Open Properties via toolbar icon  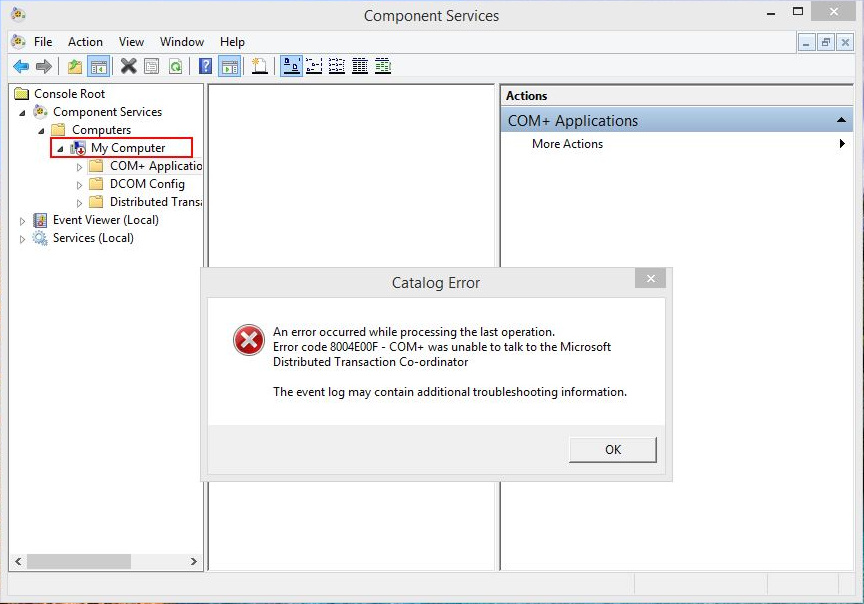[x=152, y=67]
